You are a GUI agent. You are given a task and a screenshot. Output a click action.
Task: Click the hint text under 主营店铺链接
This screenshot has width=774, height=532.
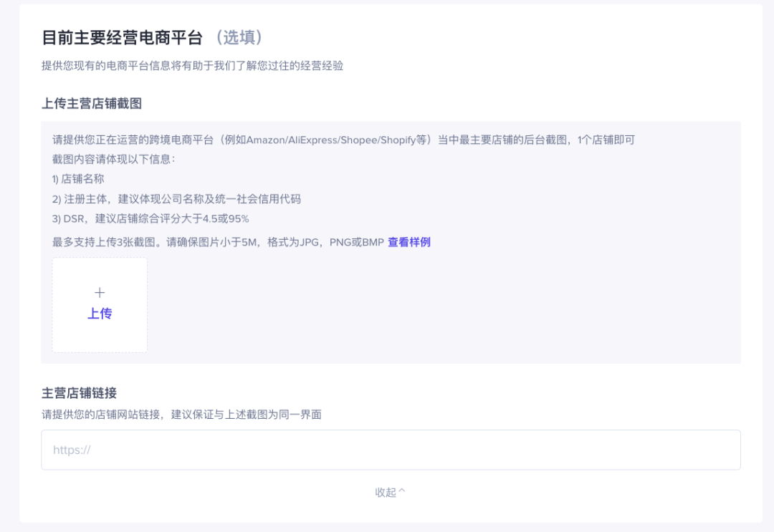point(181,414)
